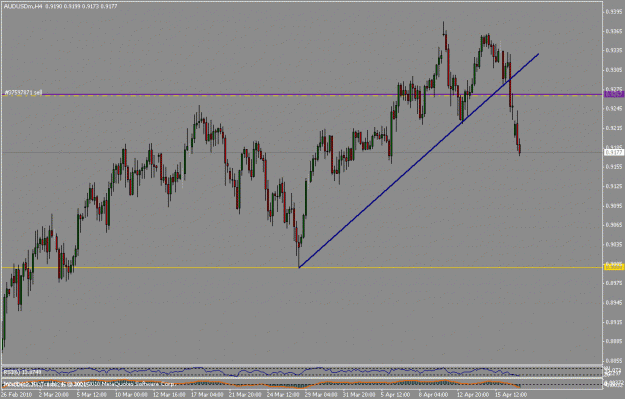
Task: Click the 0.9305 price axis value
Action: pos(614,70)
